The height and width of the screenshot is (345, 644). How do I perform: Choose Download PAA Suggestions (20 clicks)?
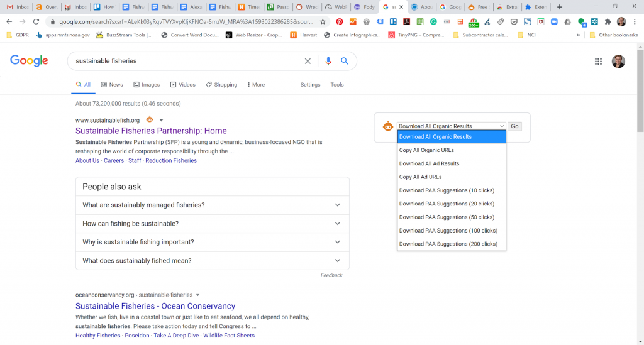coord(452,204)
